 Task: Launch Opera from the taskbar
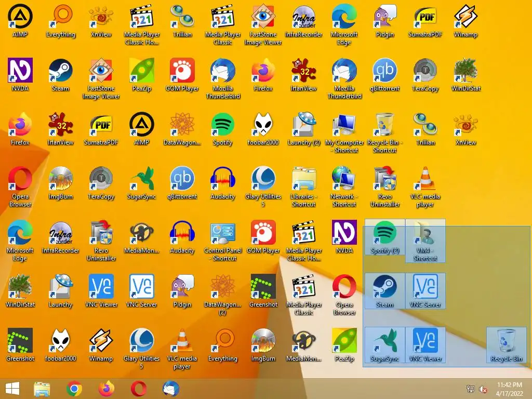coord(138,389)
